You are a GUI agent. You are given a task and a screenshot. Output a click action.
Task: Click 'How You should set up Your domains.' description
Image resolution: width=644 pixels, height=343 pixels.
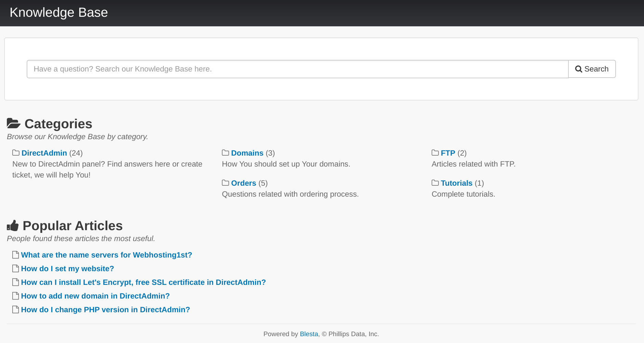(286, 164)
